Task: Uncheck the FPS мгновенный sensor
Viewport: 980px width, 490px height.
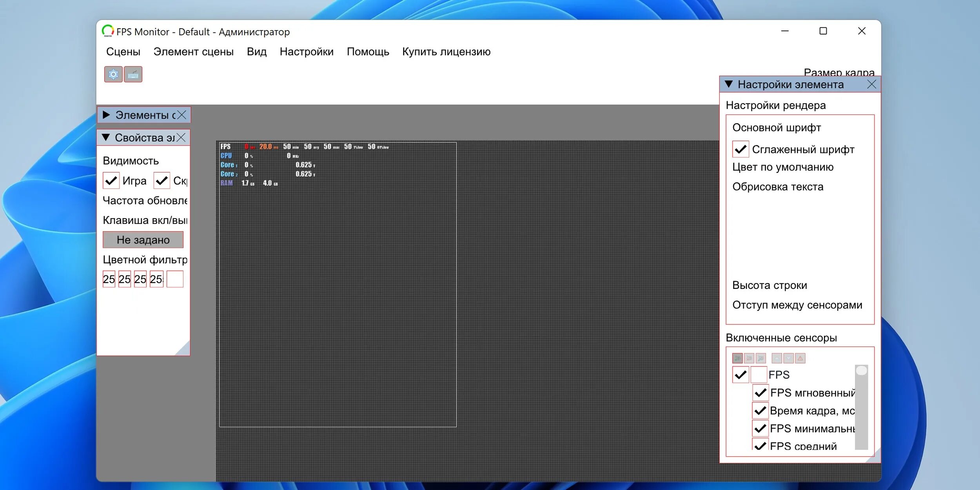Action: click(x=760, y=392)
